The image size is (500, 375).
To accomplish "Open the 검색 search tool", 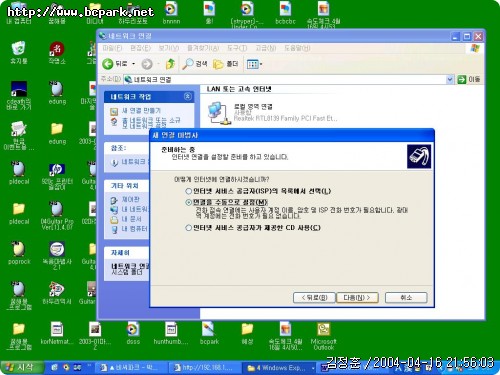I will pos(195,64).
